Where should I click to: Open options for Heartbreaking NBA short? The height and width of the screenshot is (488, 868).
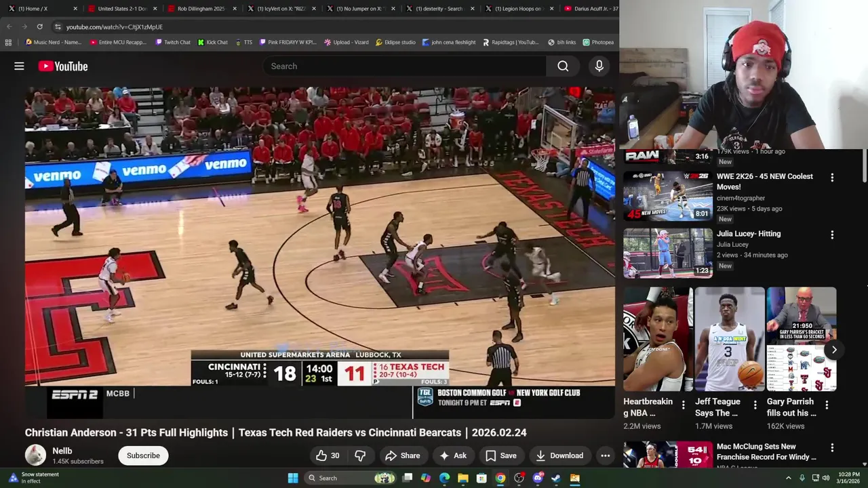tap(683, 405)
